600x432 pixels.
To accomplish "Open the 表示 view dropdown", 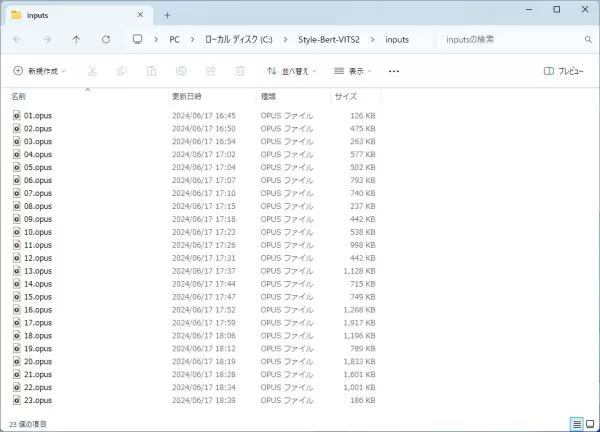I will (x=353, y=71).
